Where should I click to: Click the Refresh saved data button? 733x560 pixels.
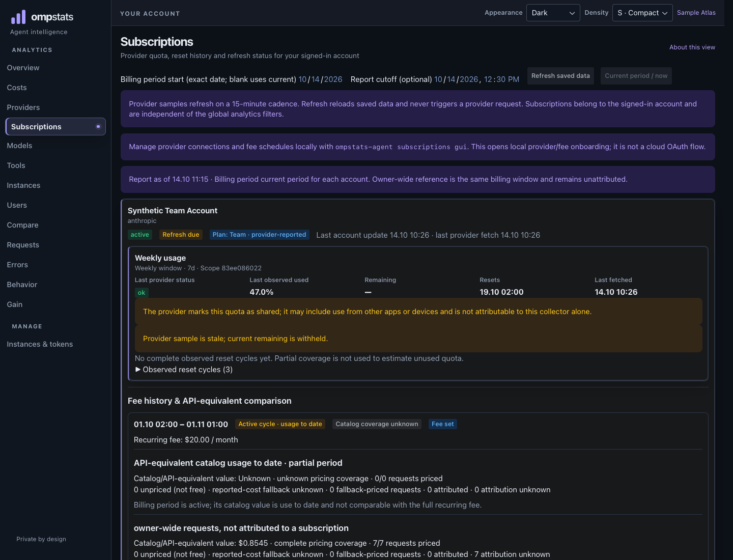pyautogui.click(x=560, y=76)
